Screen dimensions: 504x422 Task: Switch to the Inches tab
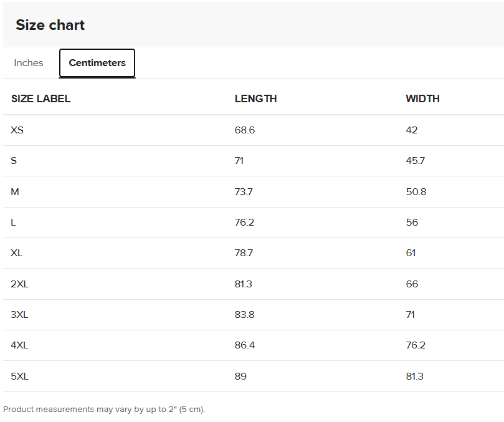(x=28, y=63)
